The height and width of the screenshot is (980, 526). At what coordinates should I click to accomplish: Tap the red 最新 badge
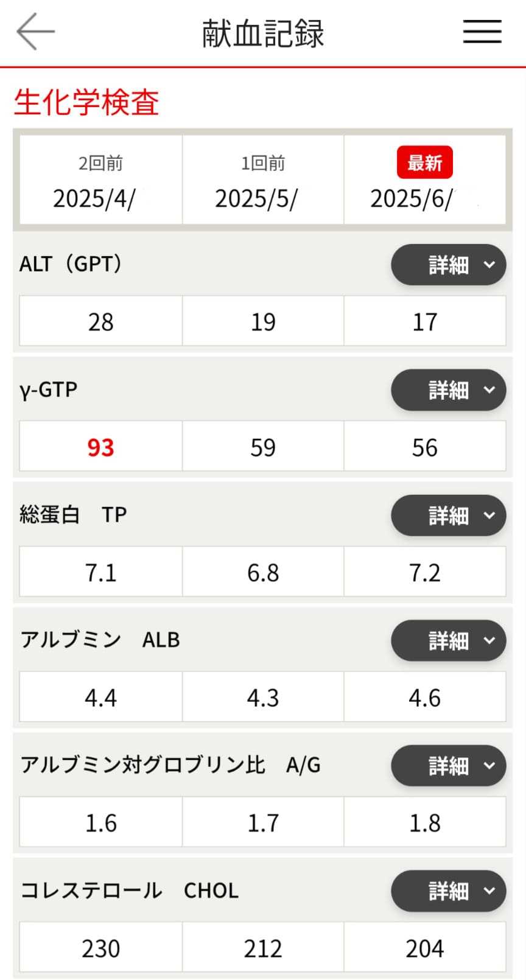coord(424,163)
